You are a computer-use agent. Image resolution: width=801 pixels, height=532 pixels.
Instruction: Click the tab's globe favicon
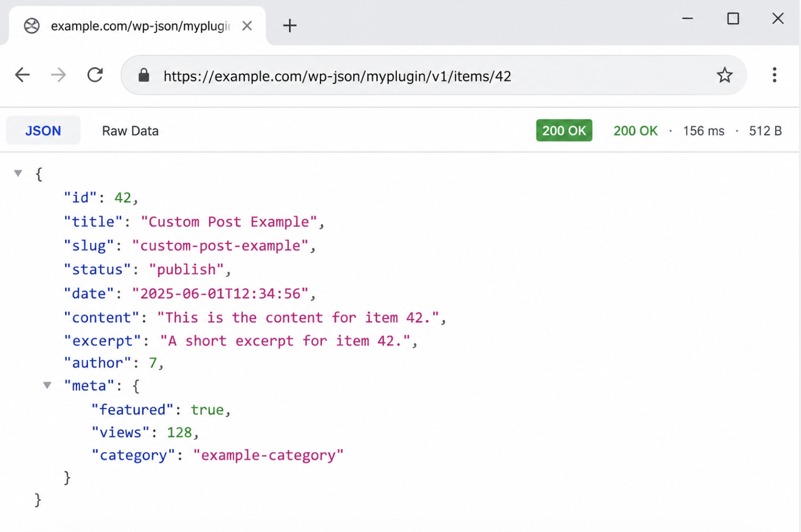point(32,25)
